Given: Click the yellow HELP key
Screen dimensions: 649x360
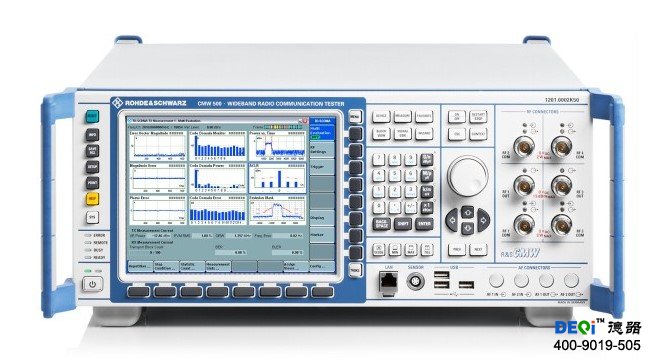Looking at the screenshot, I should pyautogui.click(x=92, y=199).
